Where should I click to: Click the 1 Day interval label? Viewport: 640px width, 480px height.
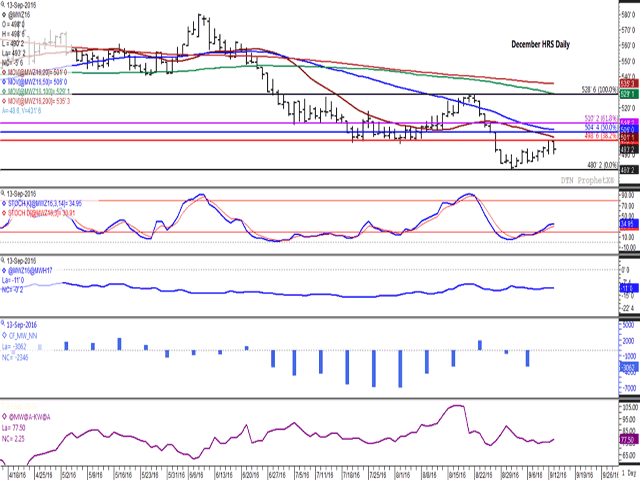[x=630, y=473]
